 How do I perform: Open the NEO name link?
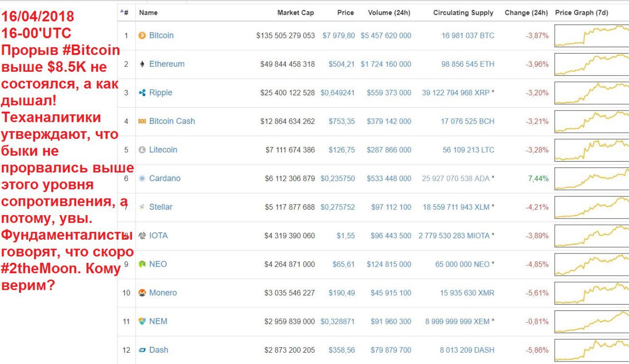[158, 264]
